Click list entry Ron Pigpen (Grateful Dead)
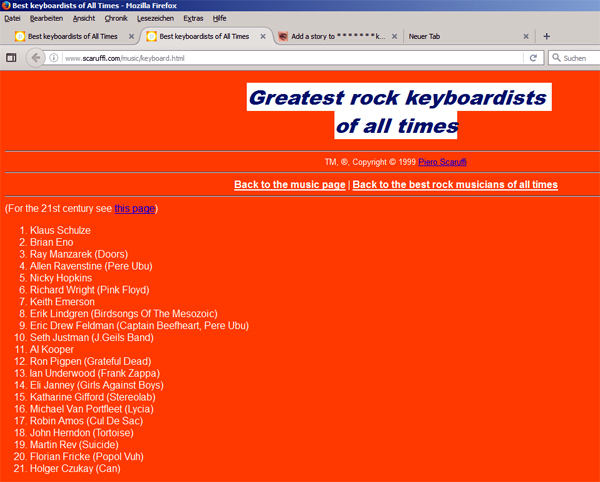The image size is (600, 482). (91, 361)
